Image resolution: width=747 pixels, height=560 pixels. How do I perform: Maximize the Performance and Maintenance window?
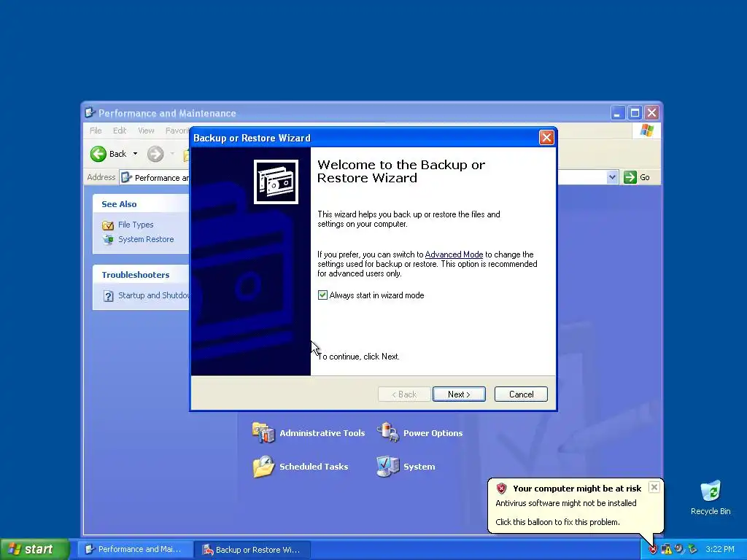tap(635, 113)
